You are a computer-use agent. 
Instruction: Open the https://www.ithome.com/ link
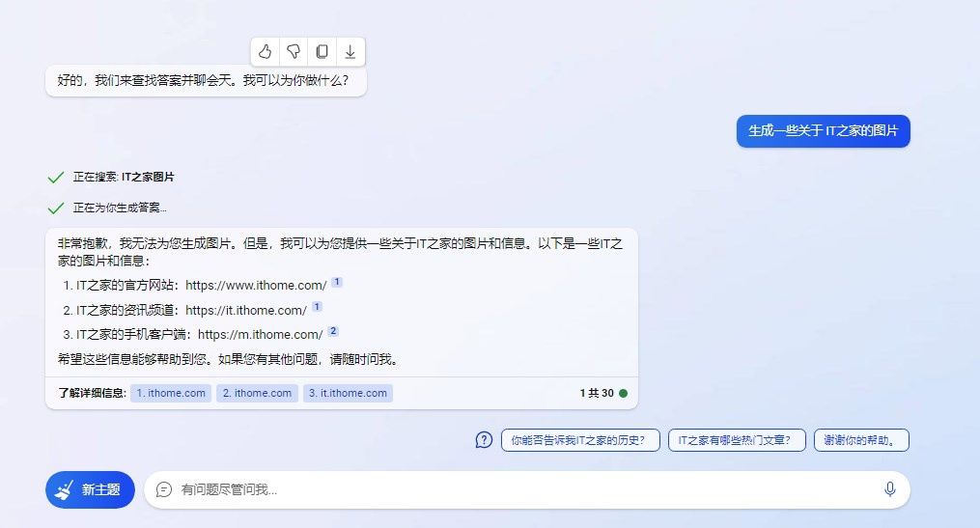point(256,286)
